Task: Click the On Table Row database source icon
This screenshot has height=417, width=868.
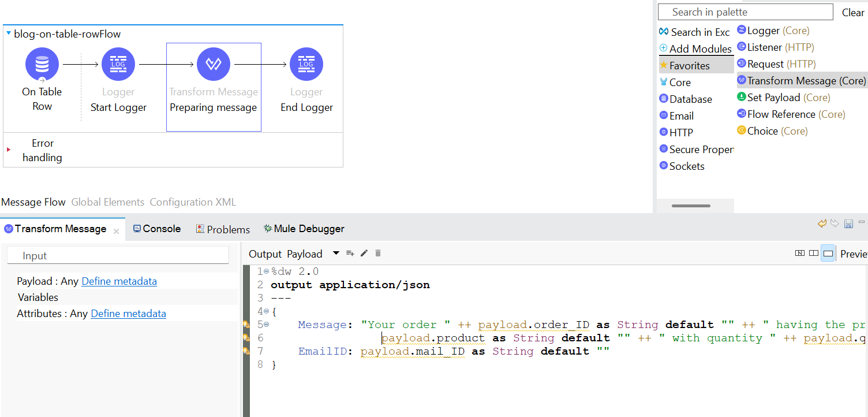Action: (42, 64)
